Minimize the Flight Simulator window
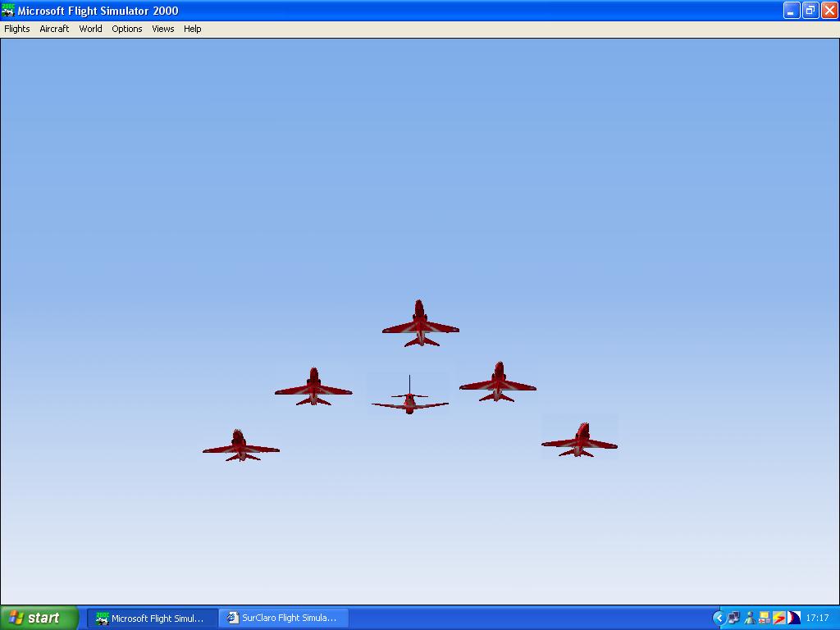This screenshot has width=840, height=630. pyautogui.click(x=792, y=10)
